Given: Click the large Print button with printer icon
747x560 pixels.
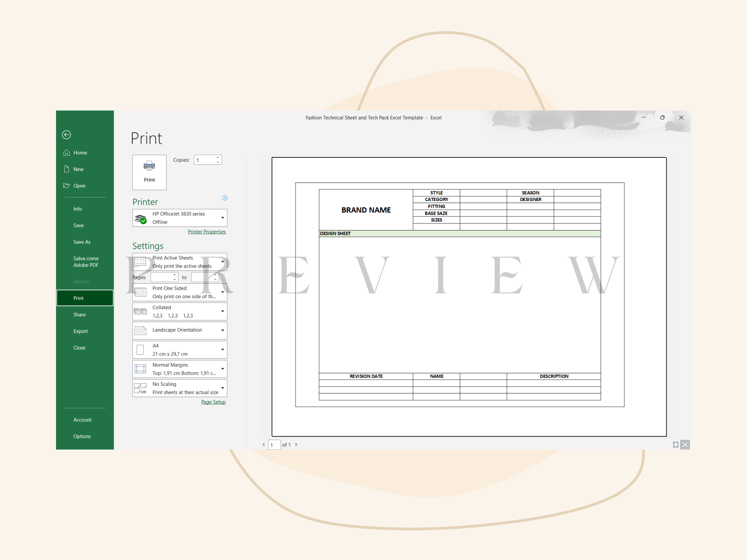Looking at the screenshot, I should coord(149,172).
